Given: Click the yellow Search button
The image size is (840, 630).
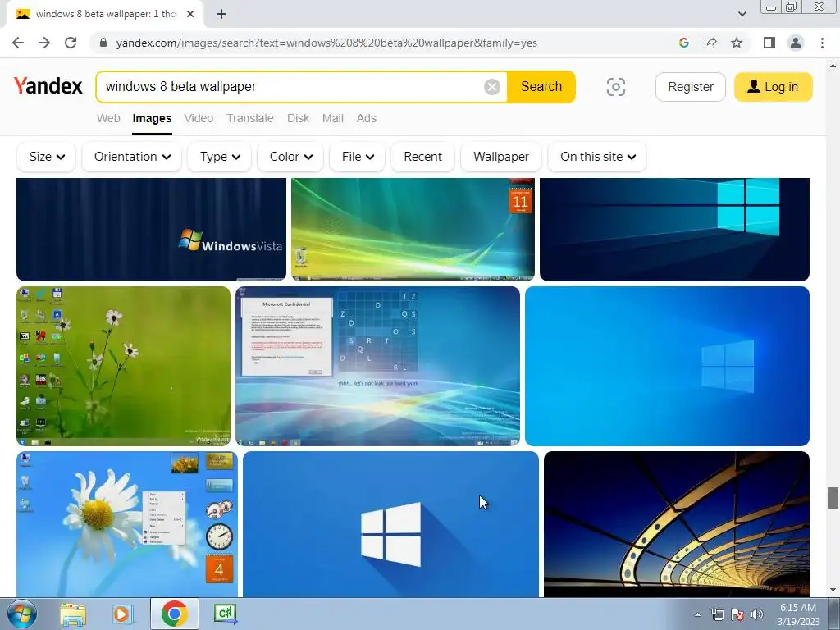Looking at the screenshot, I should click(x=541, y=87).
